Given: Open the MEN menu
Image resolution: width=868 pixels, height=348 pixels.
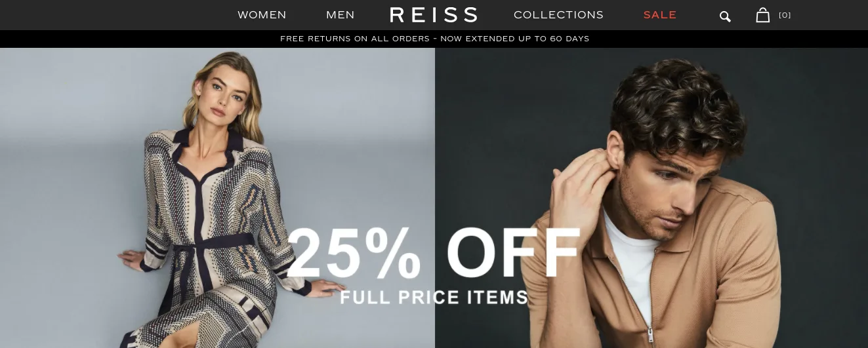Looking at the screenshot, I should (x=341, y=15).
